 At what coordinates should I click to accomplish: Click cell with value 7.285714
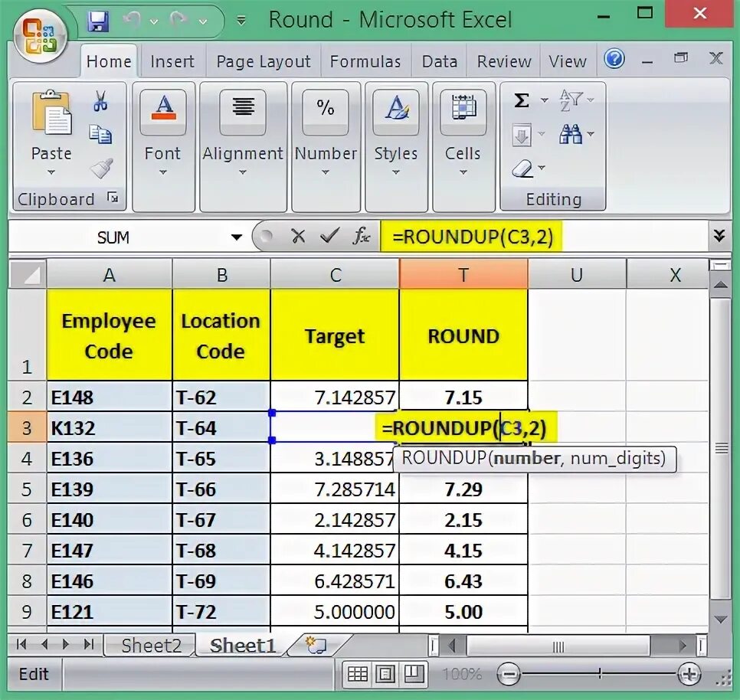[x=335, y=489]
